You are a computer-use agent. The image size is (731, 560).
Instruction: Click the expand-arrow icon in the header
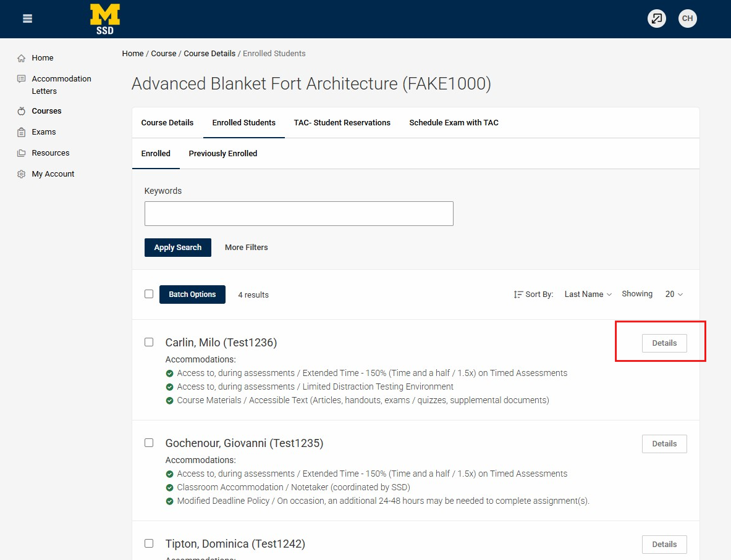pos(656,19)
